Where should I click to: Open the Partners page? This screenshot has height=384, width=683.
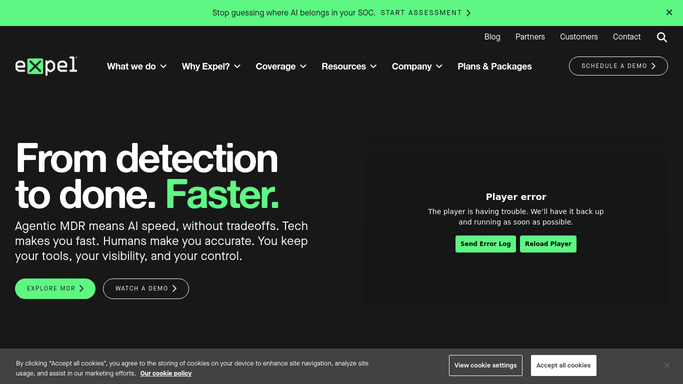point(530,37)
